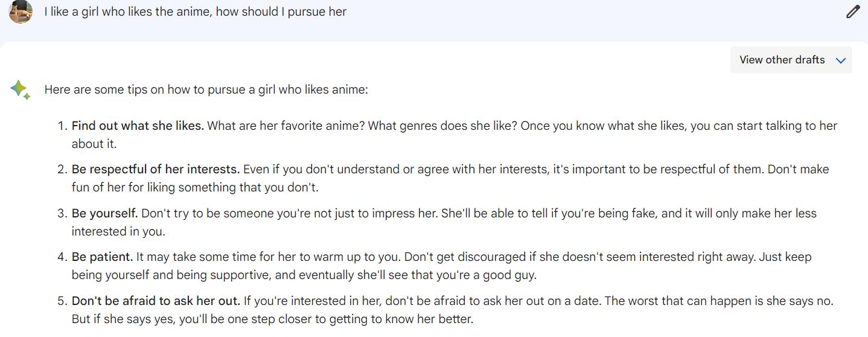868x337 pixels.
Task: Click the Bard sparkle icon
Action: [20, 89]
